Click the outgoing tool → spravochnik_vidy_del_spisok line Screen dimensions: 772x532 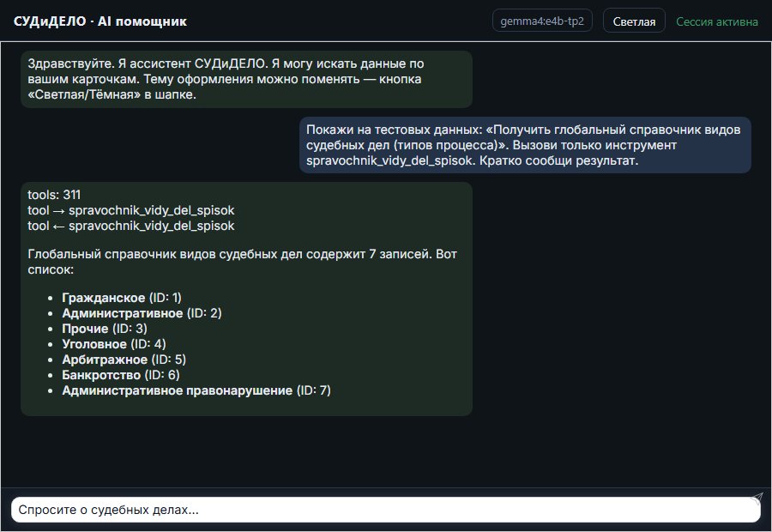click(131, 210)
